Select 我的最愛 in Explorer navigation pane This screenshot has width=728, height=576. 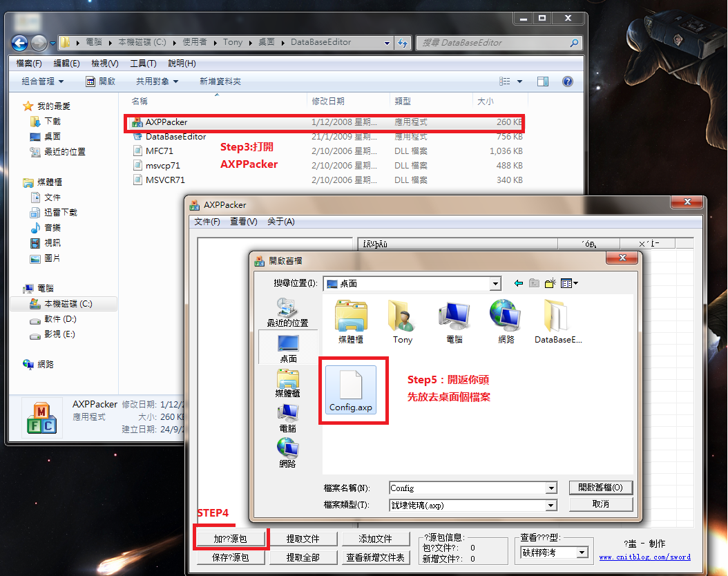point(46,106)
